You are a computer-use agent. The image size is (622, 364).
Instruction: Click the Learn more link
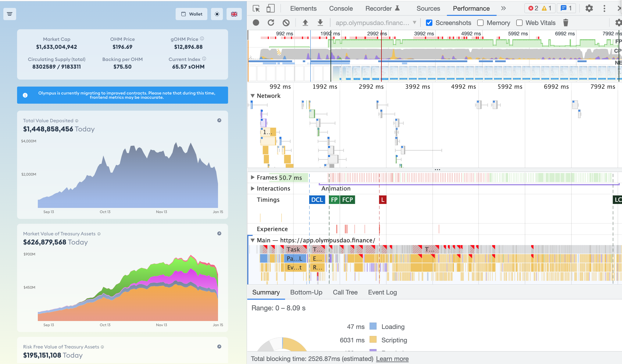[392, 359]
